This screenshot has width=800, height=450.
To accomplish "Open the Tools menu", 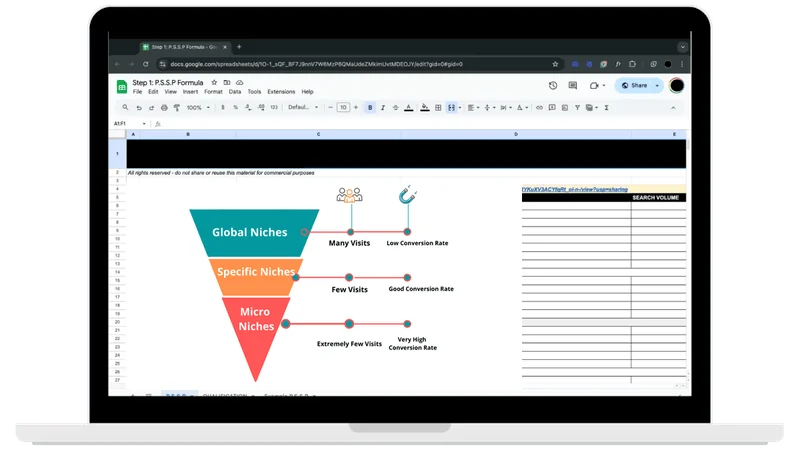I will coord(254,92).
